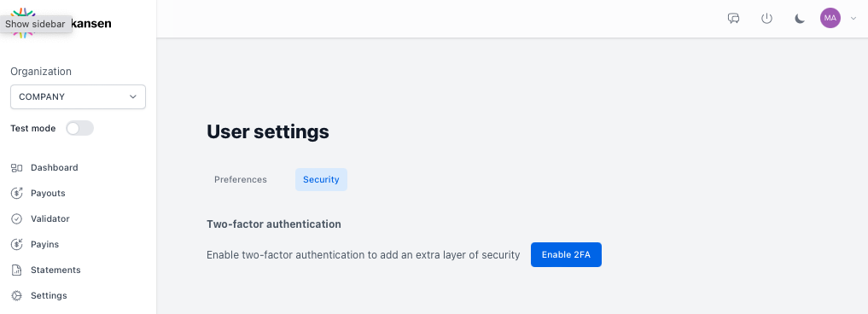
Task: Expand the user menu chevron beside avatar
Action: click(x=853, y=18)
